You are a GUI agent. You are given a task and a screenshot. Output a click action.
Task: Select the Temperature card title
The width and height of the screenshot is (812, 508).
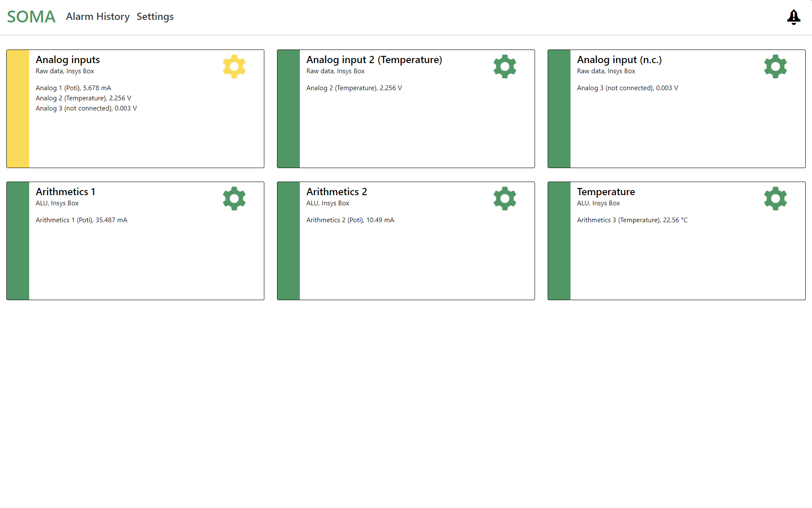coord(606,192)
